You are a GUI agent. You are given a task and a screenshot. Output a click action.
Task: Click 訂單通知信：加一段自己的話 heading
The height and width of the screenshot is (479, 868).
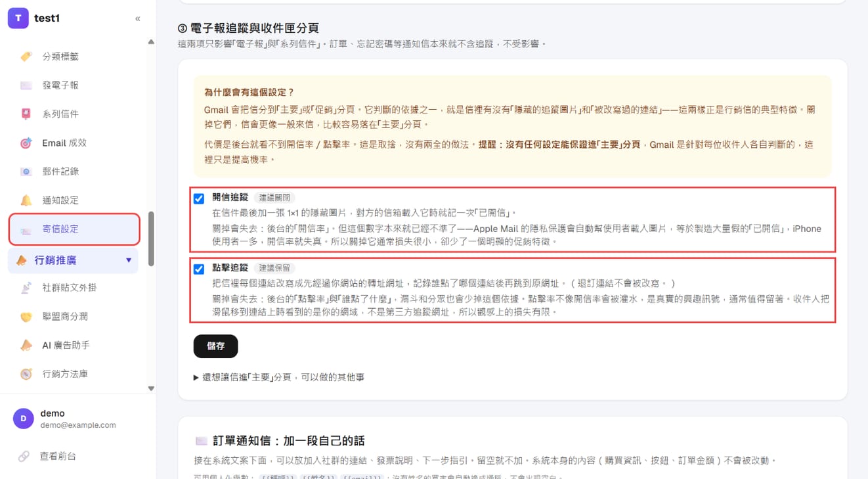tap(280, 441)
